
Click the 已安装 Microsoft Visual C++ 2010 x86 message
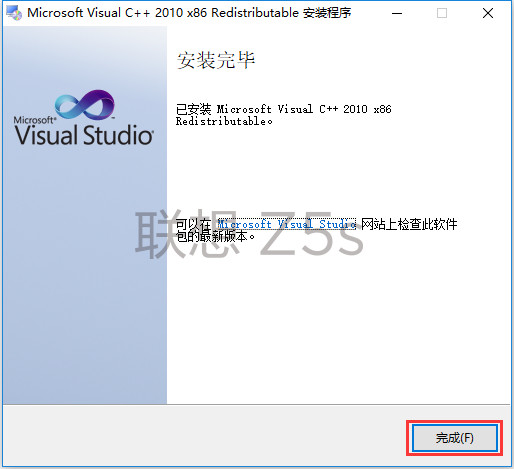click(284, 109)
